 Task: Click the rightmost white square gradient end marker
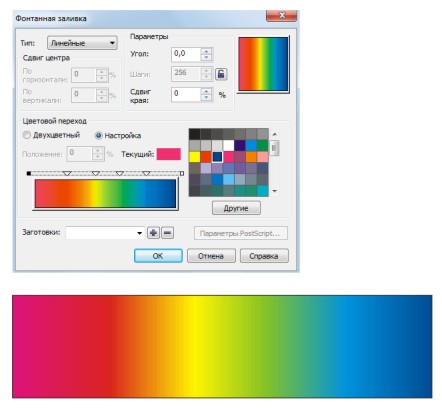[x=182, y=173]
